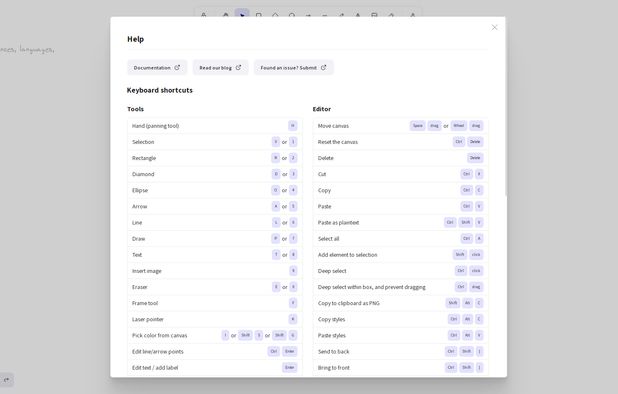This screenshot has width=618, height=394.
Task: Select the Hand panning tool icon
Action: point(225,15)
